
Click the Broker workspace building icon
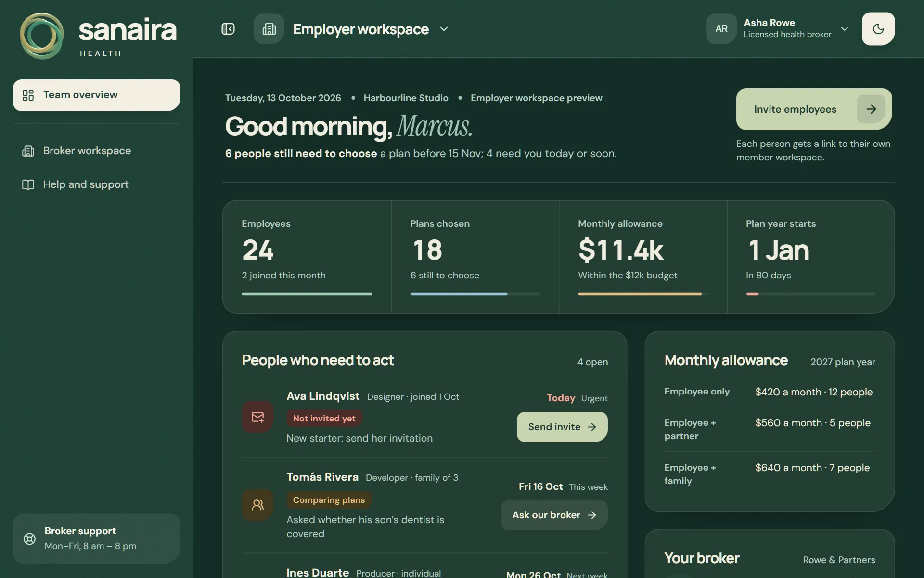tap(28, 151)
